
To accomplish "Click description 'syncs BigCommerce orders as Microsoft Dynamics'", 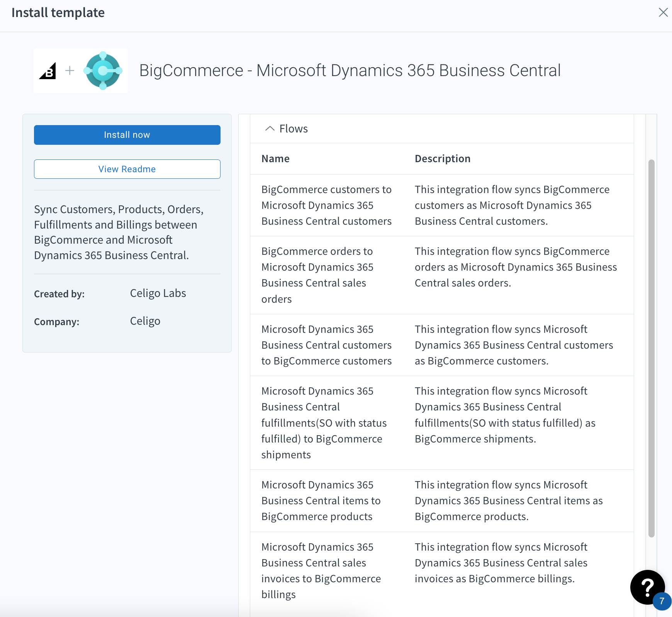I will point(516,267).
